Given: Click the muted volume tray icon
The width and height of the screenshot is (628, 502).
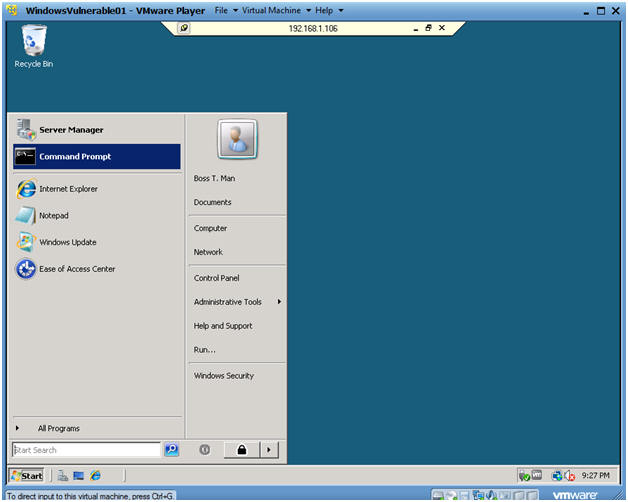Looking at the screenshot, I should coord(570,476).
